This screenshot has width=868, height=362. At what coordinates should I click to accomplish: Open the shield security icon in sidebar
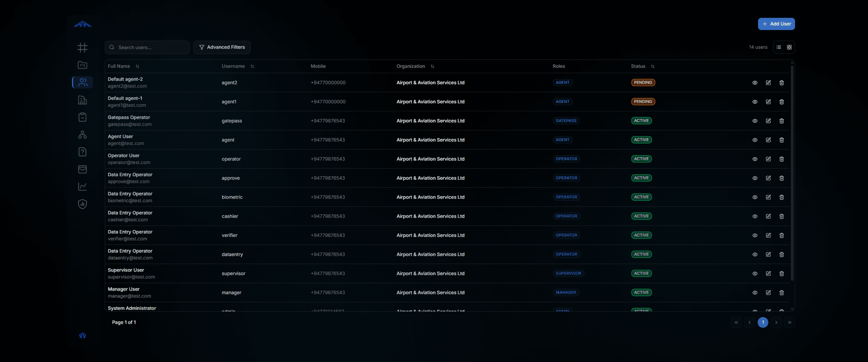[82, 204]
